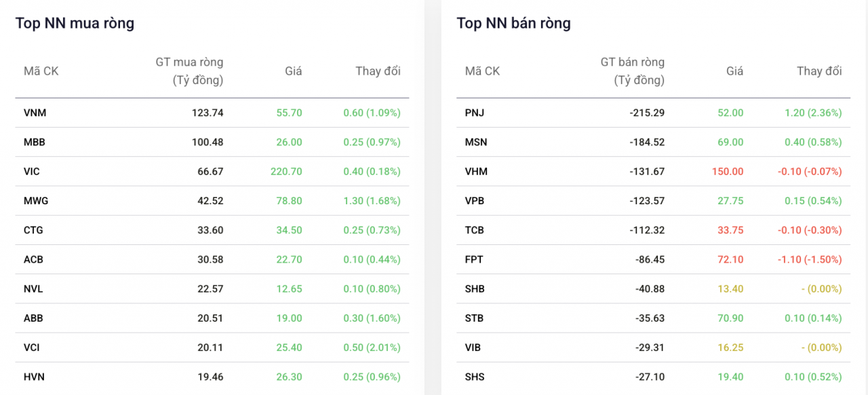Open the VNM stock ticker
This screenshot has height=395, width=868.
pos(35,113)
